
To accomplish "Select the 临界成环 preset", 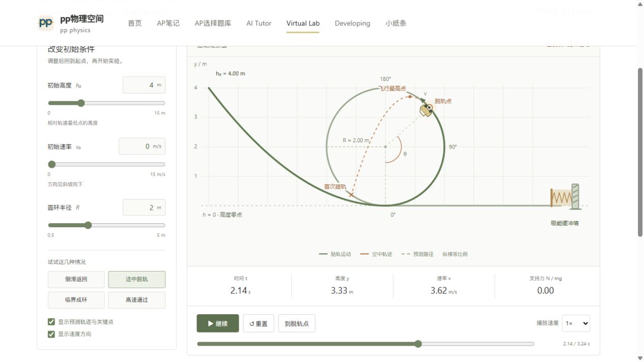I will (76, 300).
